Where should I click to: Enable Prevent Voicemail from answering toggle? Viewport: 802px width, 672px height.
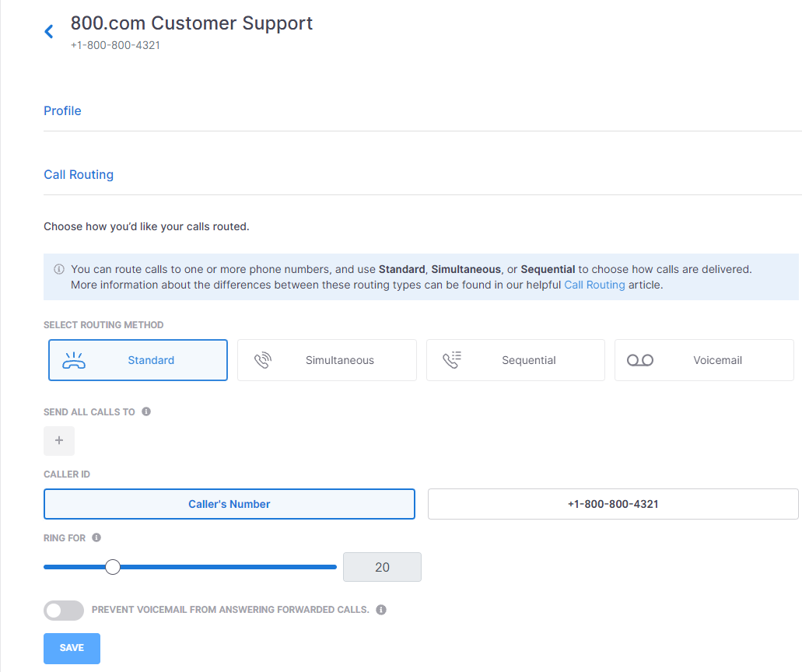click(x=64, y=611)
